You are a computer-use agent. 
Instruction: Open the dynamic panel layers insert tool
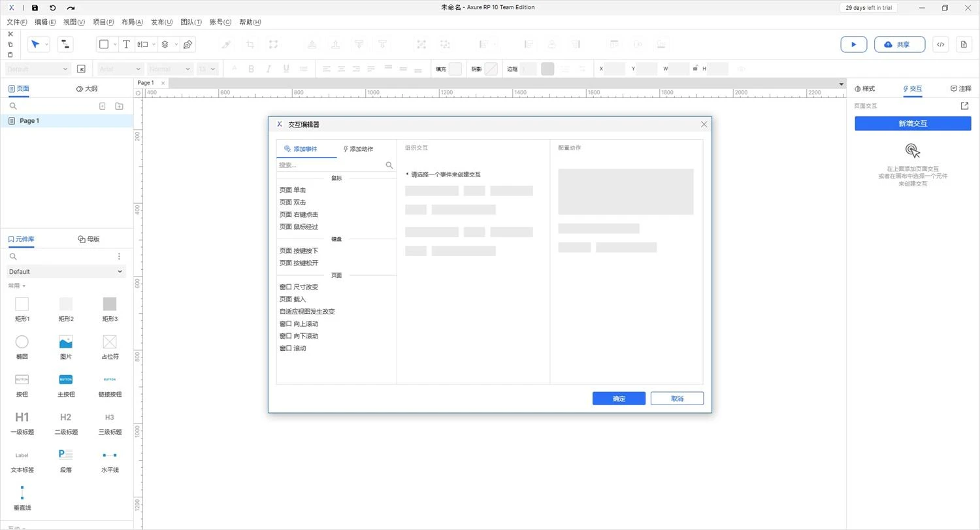pos(165,44)
